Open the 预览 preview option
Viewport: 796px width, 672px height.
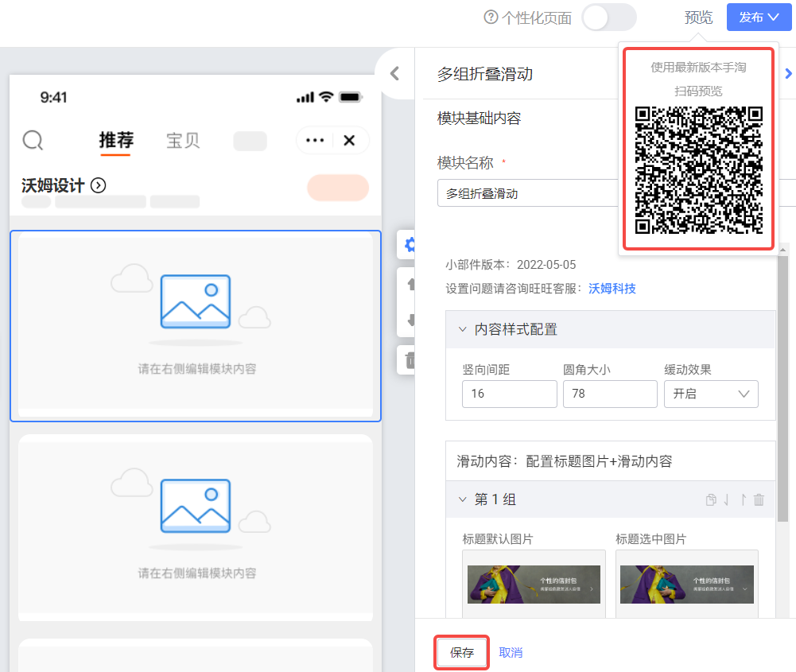pos(698,17)
